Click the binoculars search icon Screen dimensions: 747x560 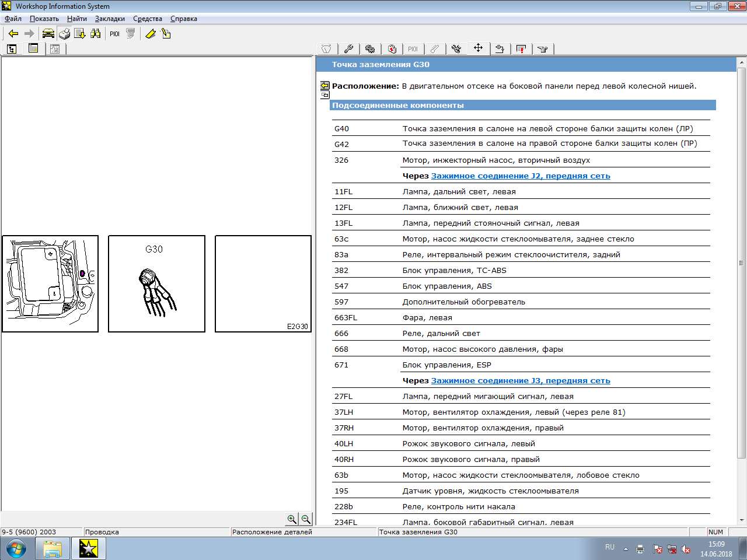95,34
